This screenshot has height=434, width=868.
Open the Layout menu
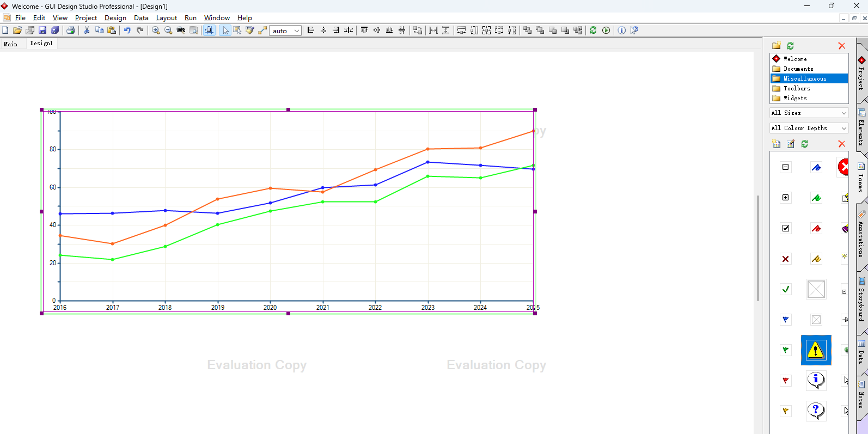(x=166, y=18)
